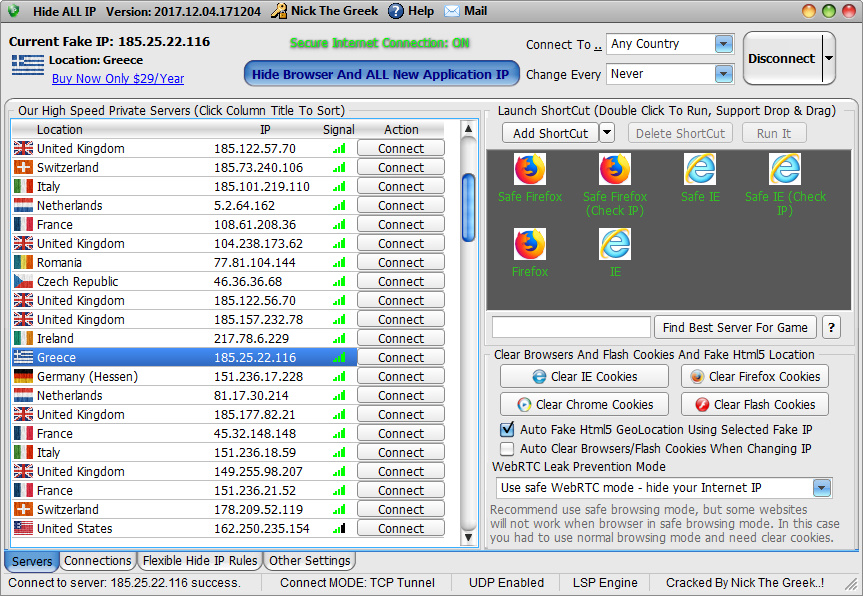Select the plain Firefox shortcut icon
The height and width of the screenshot is (596, 863).
click(529, 244)
